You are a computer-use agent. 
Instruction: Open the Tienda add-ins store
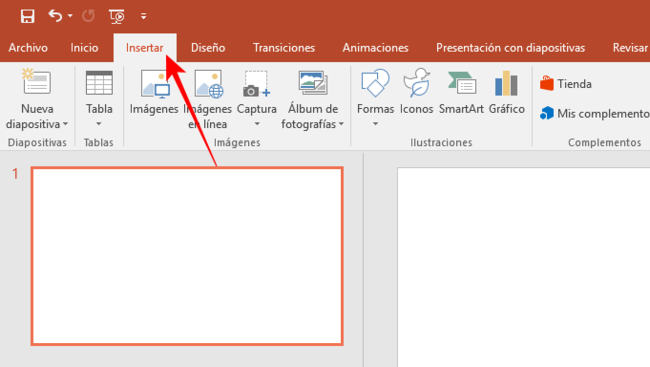pyautogui.click(x=566, y=84)
